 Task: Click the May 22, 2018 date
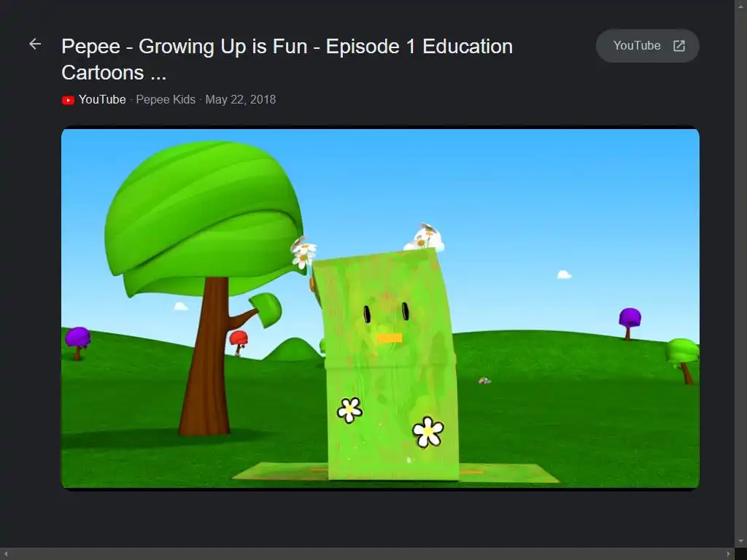241,99
